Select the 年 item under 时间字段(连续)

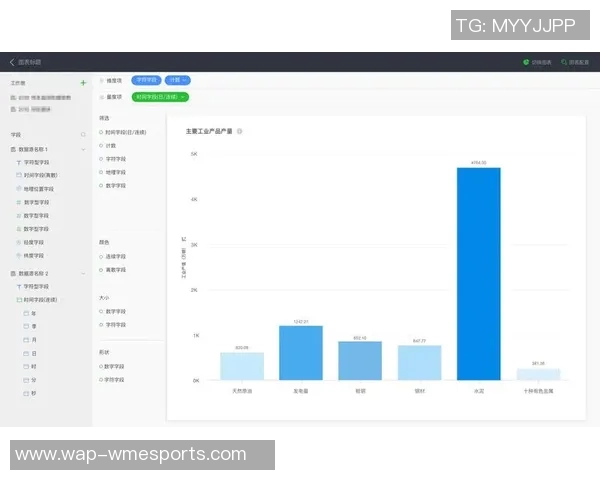click(27, 313)
